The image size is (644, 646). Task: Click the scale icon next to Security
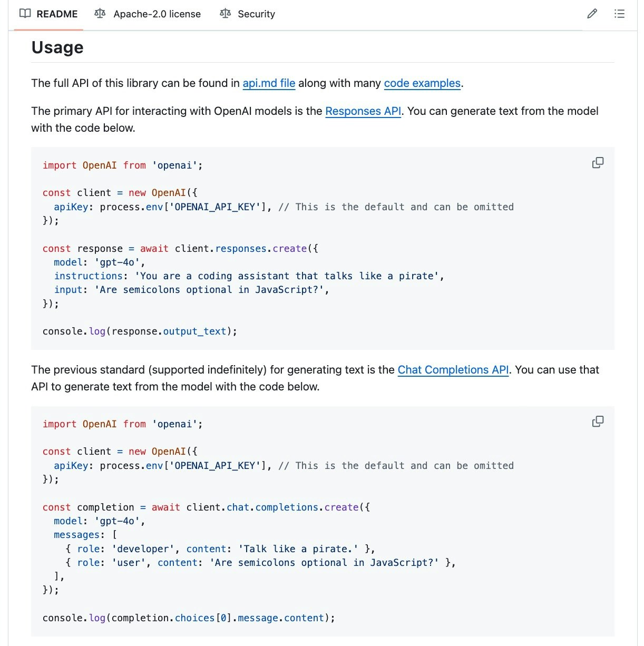tap(225, 14)
